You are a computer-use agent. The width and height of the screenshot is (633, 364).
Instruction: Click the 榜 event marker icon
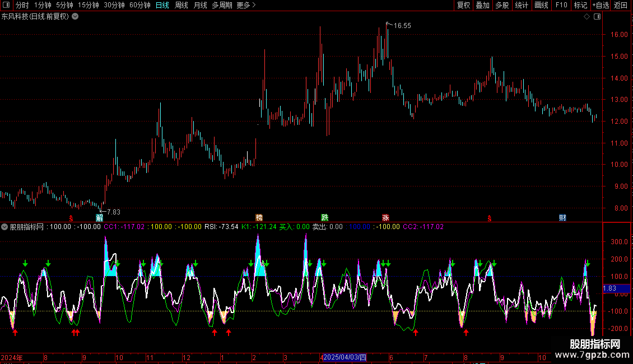(259, 217)
